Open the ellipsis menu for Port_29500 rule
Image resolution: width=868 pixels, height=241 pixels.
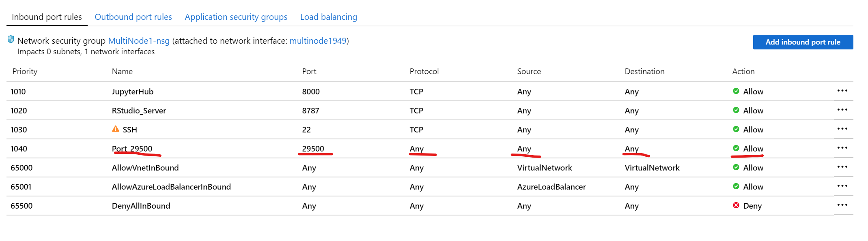pyautogui.click(x=842, y=148)
